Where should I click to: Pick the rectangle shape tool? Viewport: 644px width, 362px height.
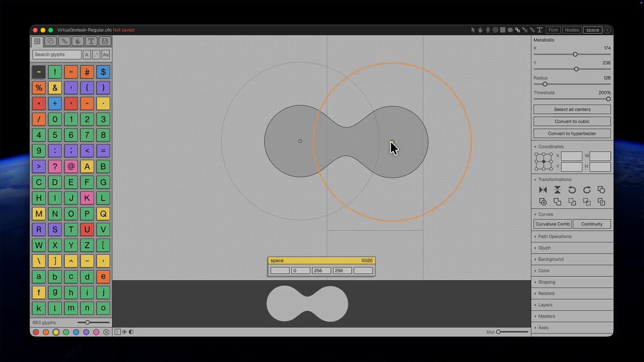click(x=503, y=30)
